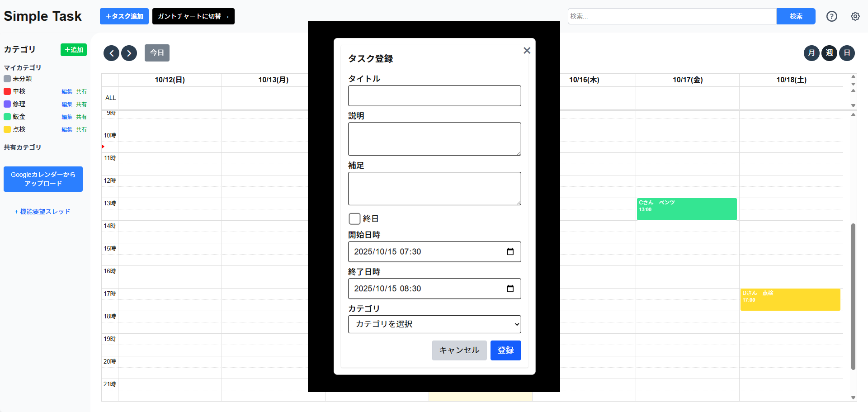Click Googleカレンダーからアップロード button
This screenshot has width=868, height=412.
pyautogui.click(x=43, y=179)
